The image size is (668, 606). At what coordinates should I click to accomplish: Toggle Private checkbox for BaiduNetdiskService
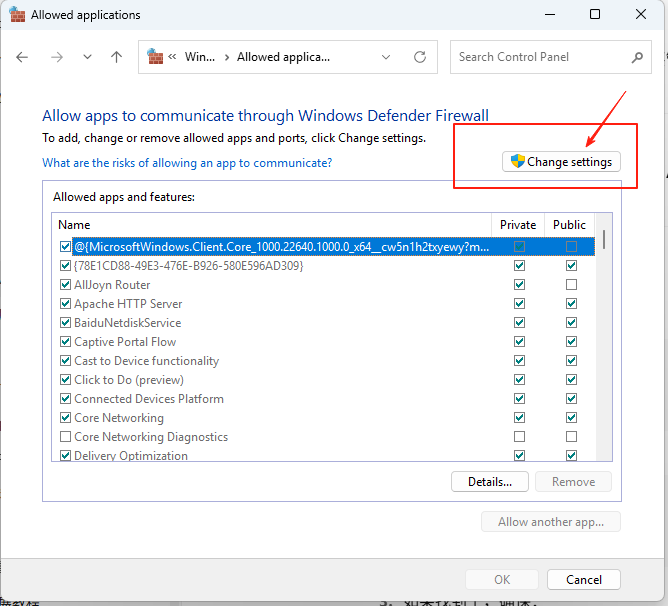coord(519,323)
